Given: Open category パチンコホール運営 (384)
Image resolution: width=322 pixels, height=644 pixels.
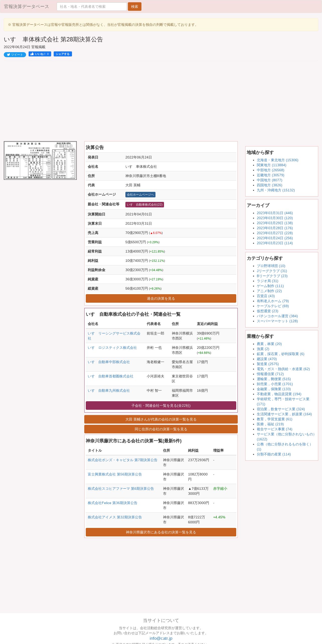Looking at the screenshot, I should (x=277, y=316).
